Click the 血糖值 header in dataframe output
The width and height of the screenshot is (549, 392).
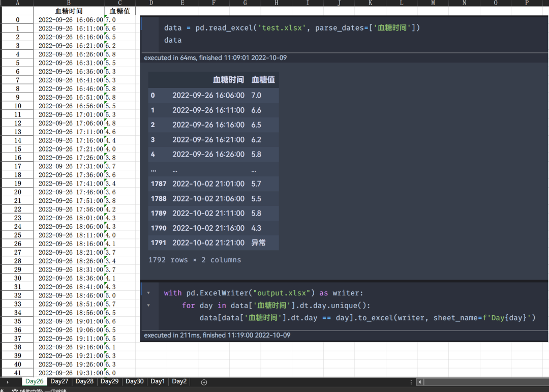point(263,79)
